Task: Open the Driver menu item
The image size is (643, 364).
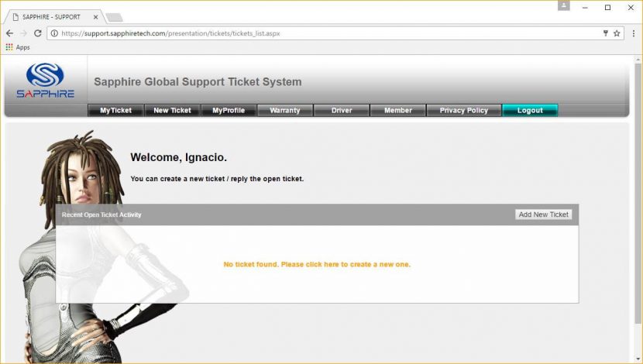Action: [342, 110]
